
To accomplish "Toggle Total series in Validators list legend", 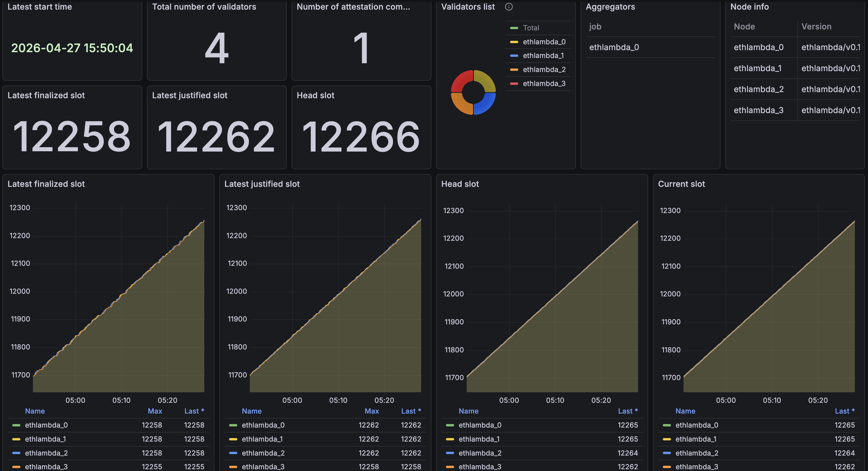I will coord(531,28).
